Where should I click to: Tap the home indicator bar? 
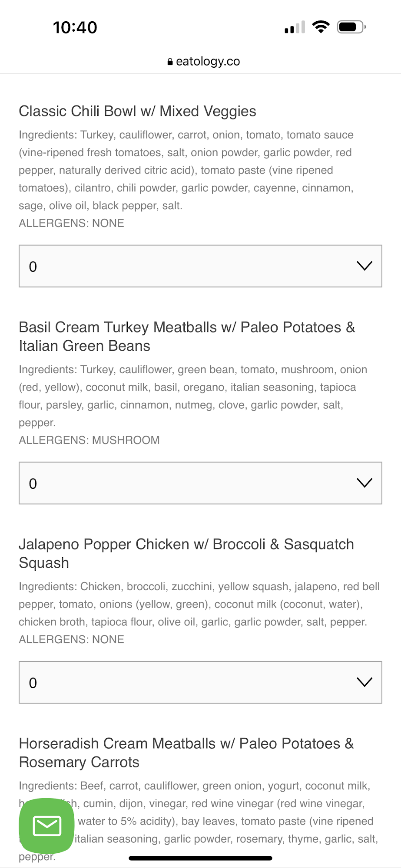point(200,858)
